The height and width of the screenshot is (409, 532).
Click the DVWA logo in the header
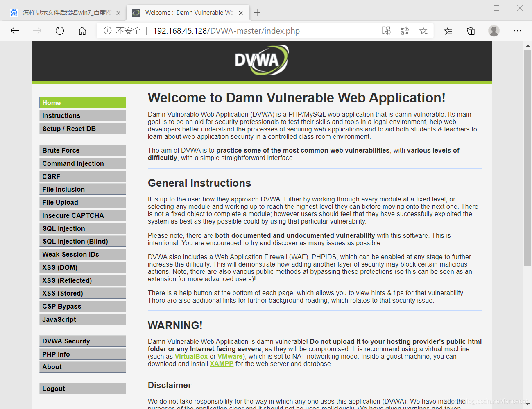point(262,60)
